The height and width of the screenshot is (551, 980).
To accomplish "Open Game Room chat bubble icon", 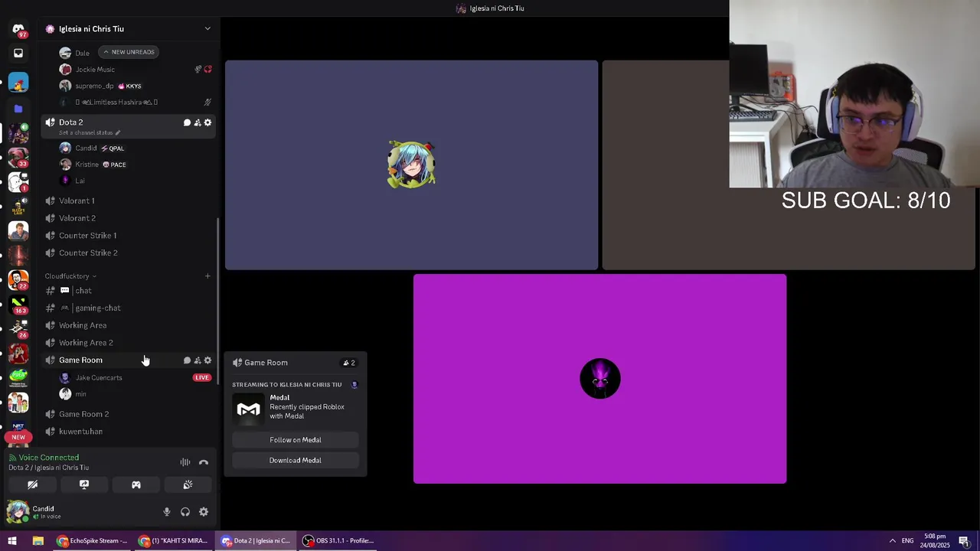I will coord(187,360).
